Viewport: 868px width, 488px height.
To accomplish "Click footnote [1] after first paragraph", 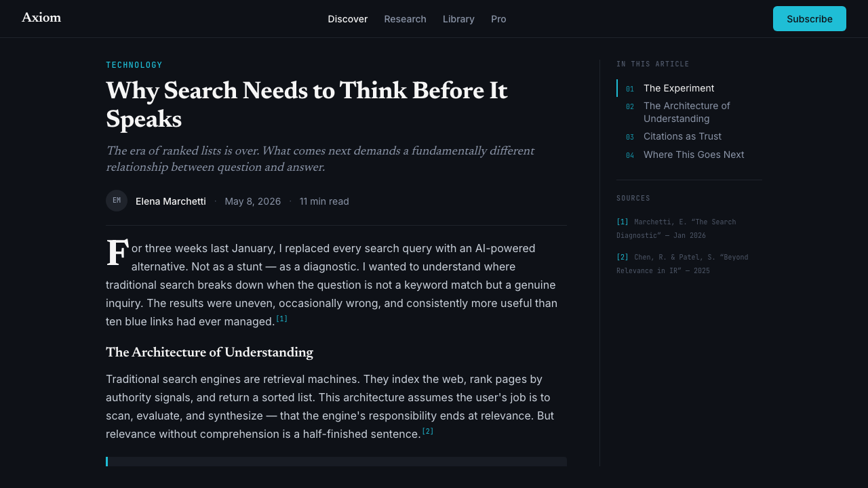I will [281, 319].
